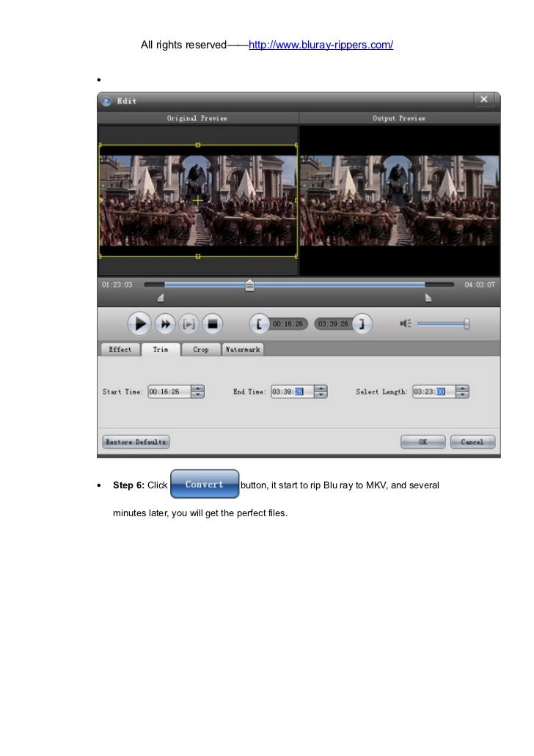The height and width of the screenshot is (756, 534).
Task: Click the total duration 04:03:07 label
Action: [x=480, y=285]
